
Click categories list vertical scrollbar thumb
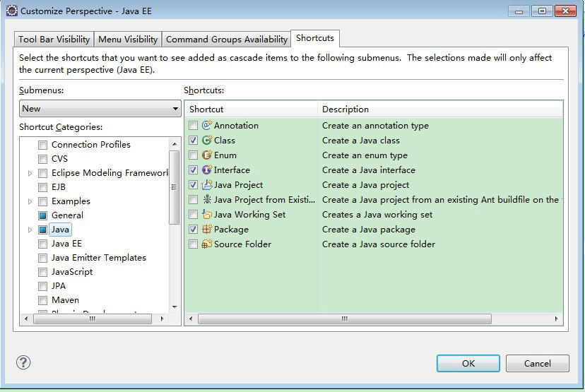coord(175,187)
